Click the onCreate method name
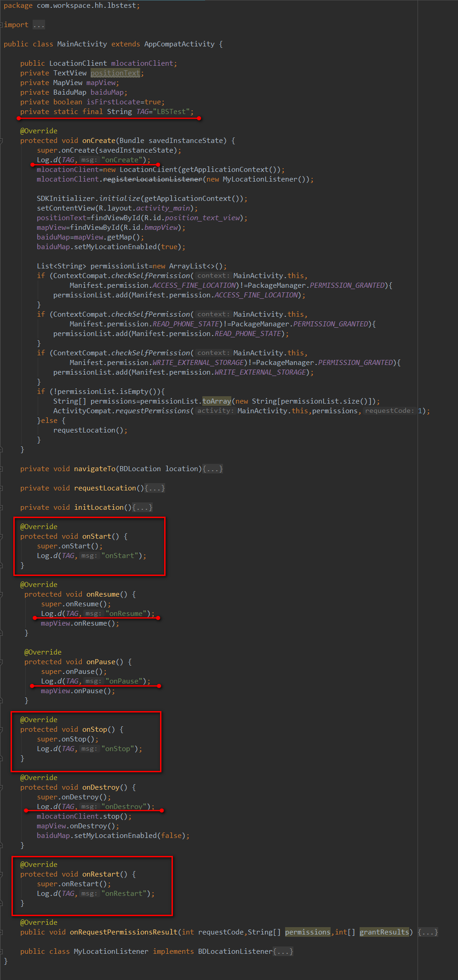The width and height of the screenshot is (458, 980). [x=98, y=141]
